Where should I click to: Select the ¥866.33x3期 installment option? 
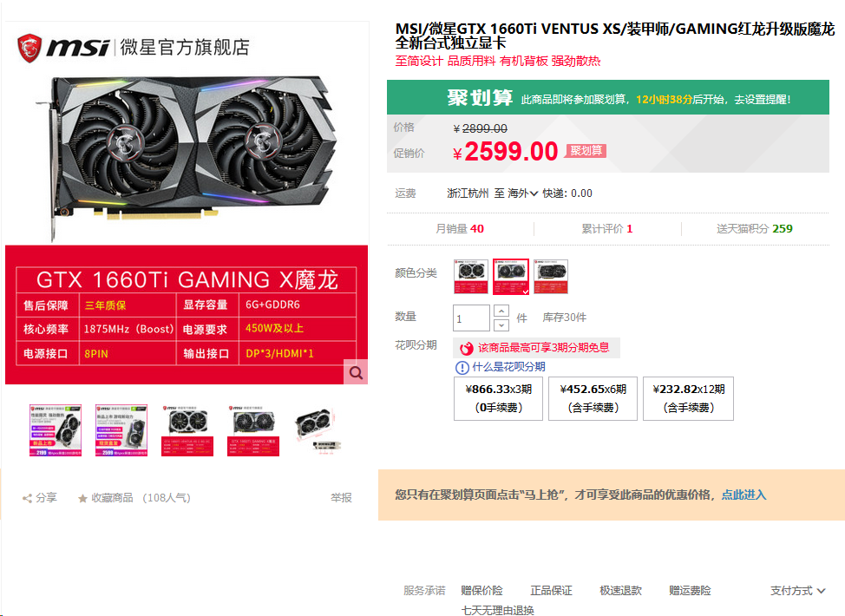(499, 398)
